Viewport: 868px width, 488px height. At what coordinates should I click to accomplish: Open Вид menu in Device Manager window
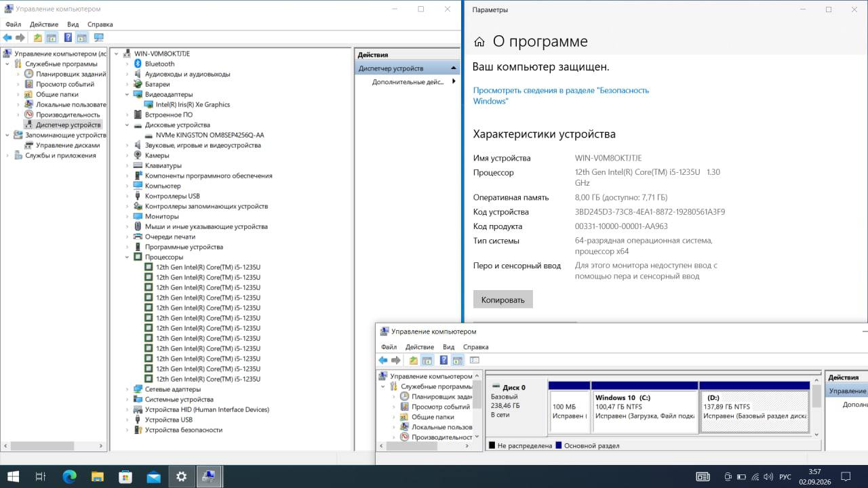[73, 24]
